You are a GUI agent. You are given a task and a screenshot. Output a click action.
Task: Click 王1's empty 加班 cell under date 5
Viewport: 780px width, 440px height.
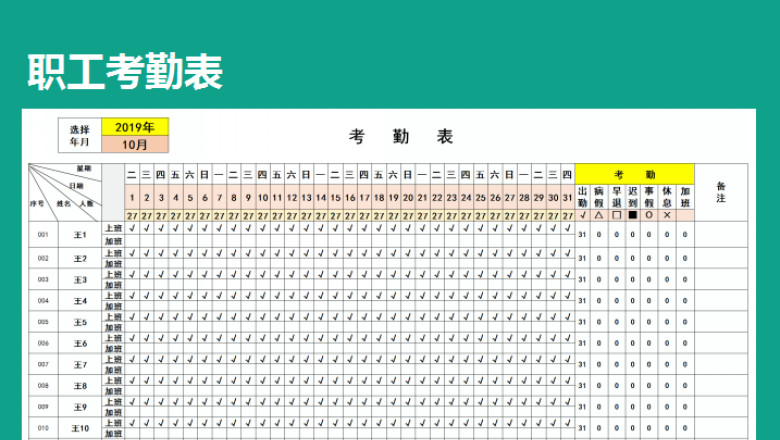pos(190,241)
